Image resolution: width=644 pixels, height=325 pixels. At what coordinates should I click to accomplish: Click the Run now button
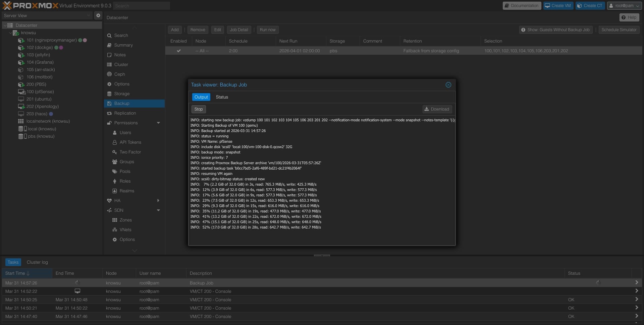tap(267, 30)
